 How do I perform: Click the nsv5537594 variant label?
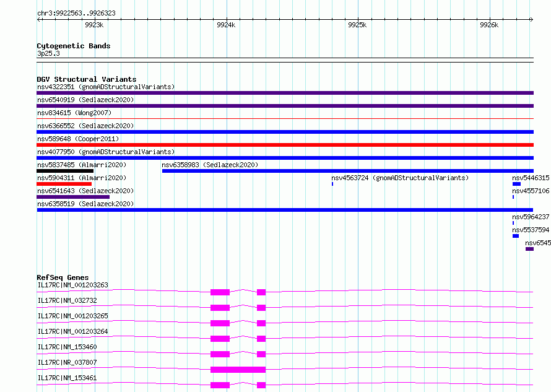point(531,230)
